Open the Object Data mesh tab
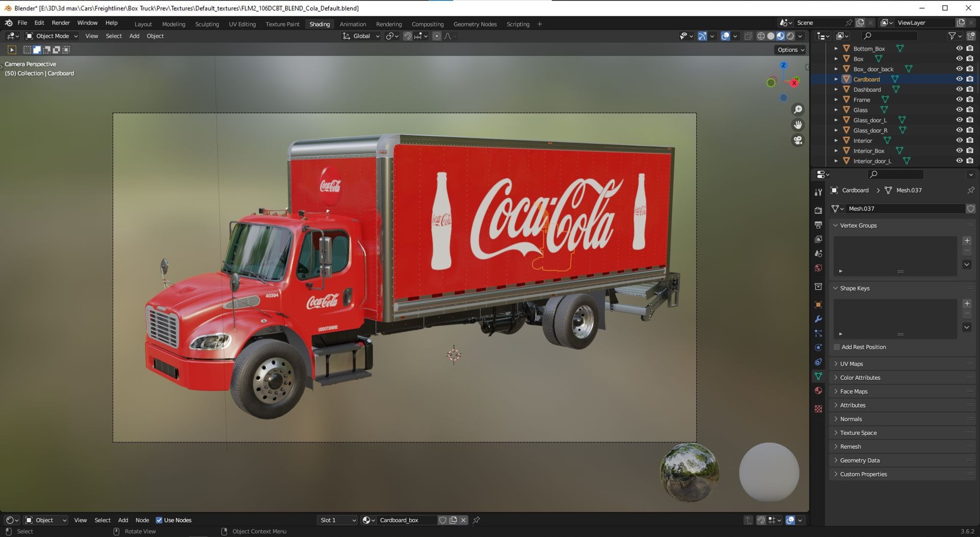980x537 pixels. tap(818, 376)
